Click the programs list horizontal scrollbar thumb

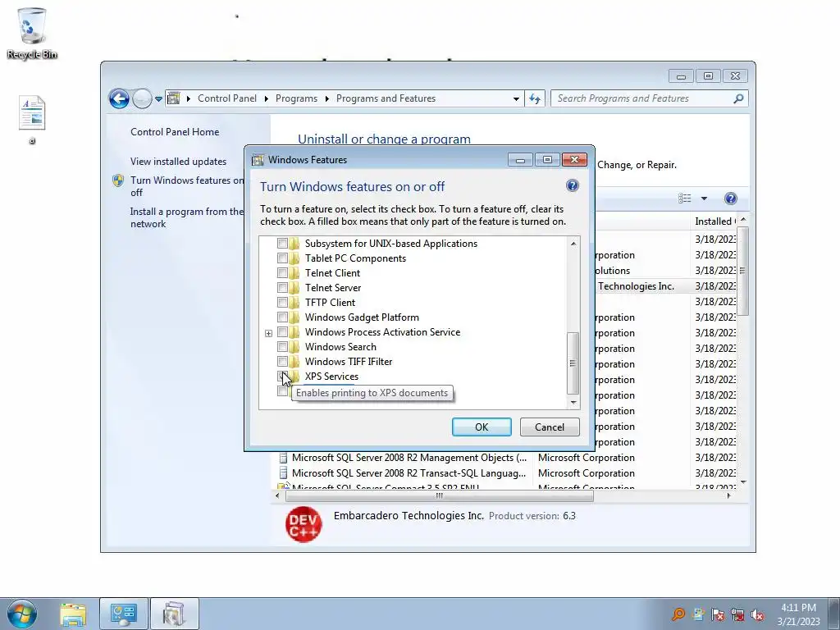(440, 496)
